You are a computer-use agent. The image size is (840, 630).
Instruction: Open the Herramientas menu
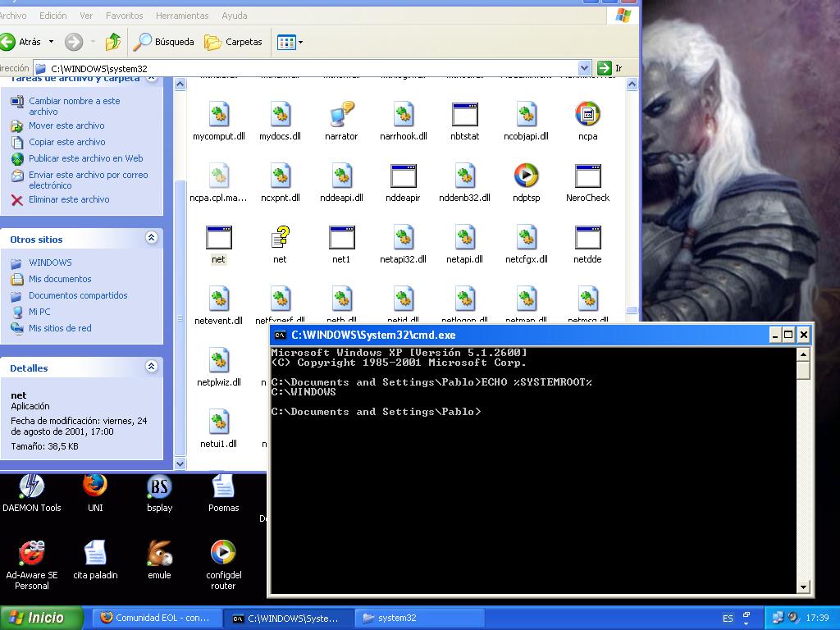[x=182, y=16]
